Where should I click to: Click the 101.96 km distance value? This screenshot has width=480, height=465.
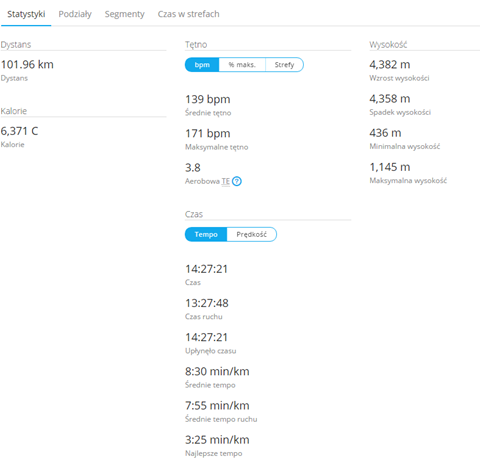point(27,64)
